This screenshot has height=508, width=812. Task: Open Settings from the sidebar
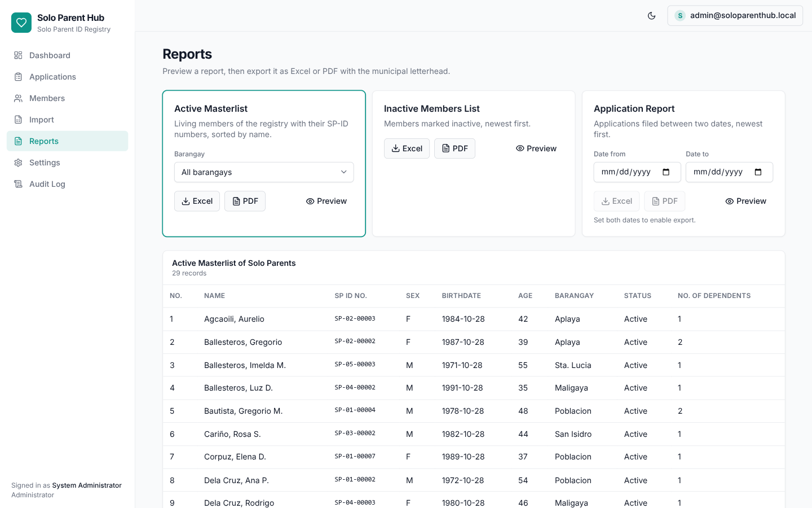(x=67, y=163)
